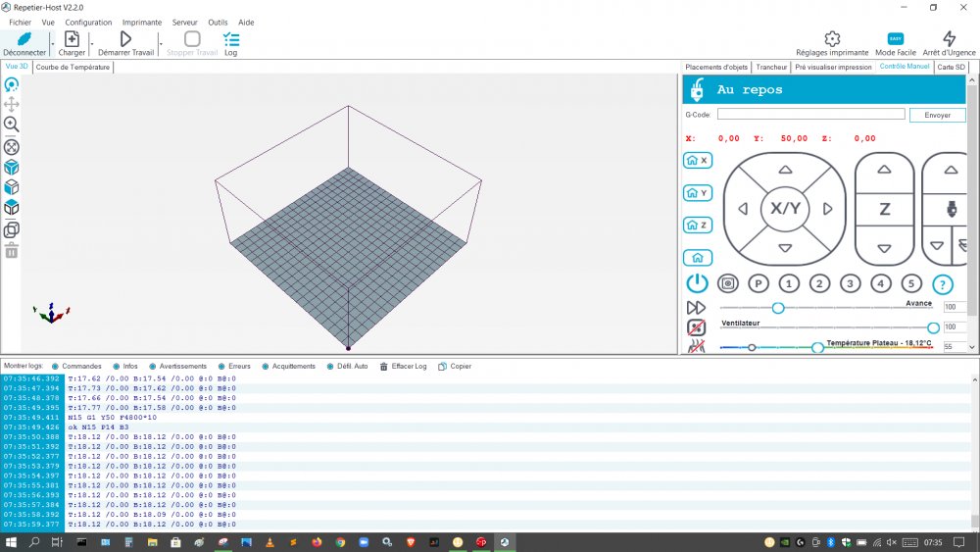980x552 pixels.
Task: Toggle the Log panel button
Action: [x=231, y=44]
